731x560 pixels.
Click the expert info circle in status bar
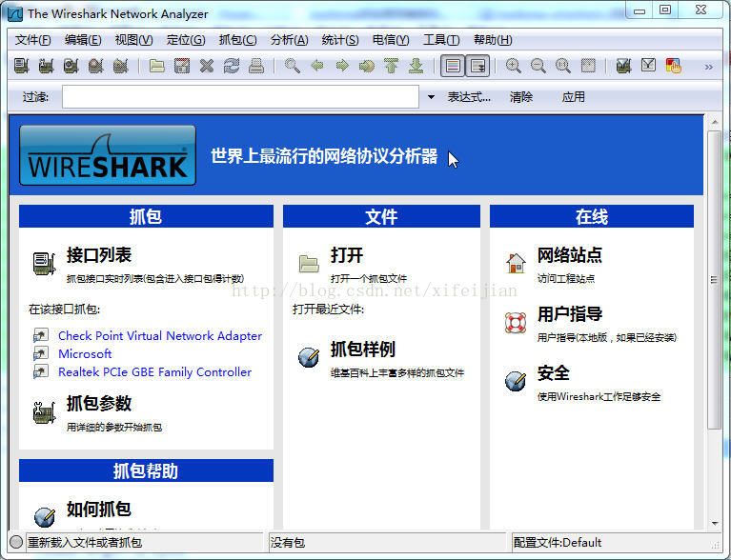point(16,542)
